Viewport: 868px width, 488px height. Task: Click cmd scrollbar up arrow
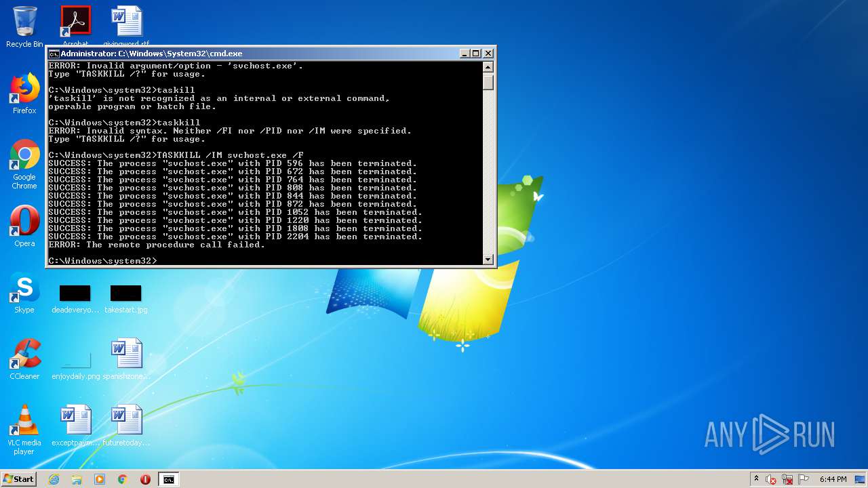tap(488, 66)
